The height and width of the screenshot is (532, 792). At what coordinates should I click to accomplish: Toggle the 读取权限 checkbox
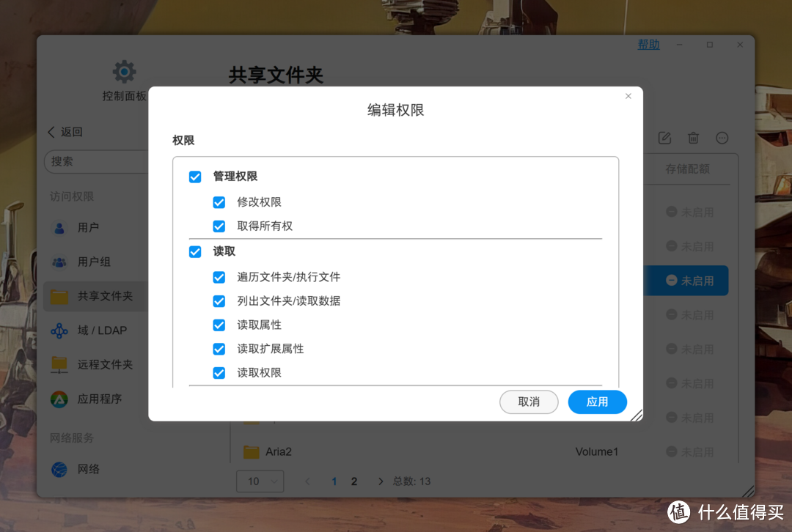(219, 373)
